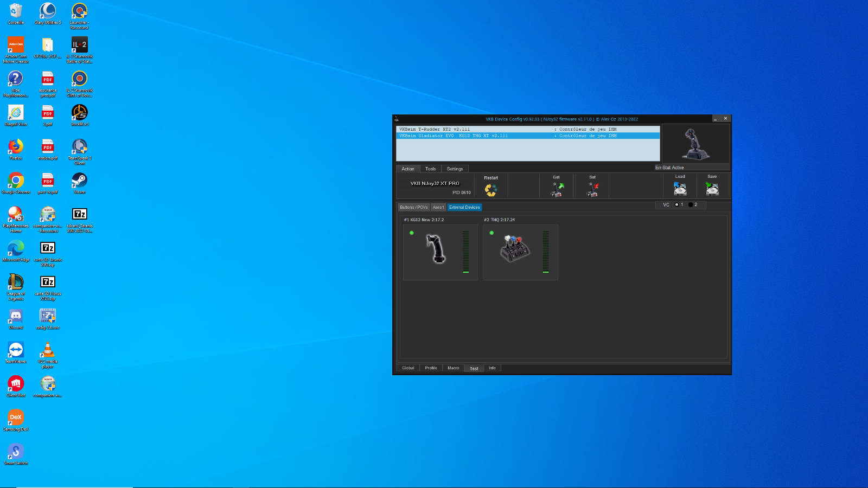
Task: Select the carte SD Horus X12S.zip file
Action: [x=48, y=287]
